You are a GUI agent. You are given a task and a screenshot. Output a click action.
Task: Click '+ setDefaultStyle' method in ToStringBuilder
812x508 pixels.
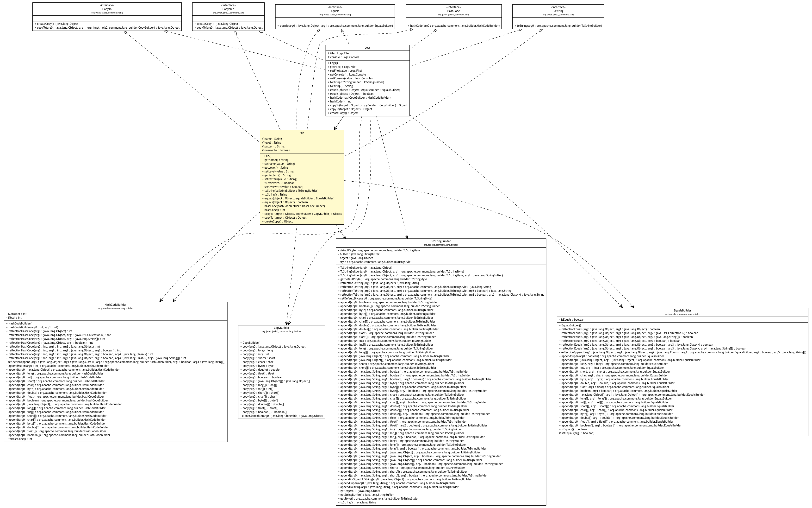click(385, 299)
